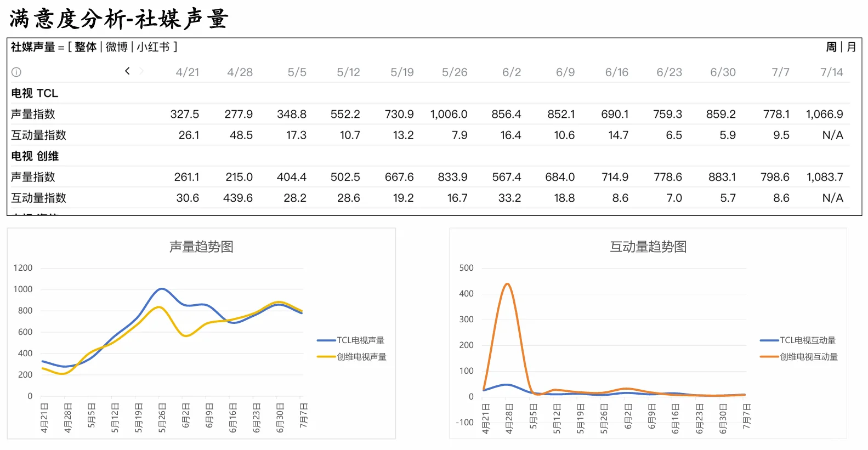Click TCL 声量指数 value 327.5
This screenshot has height=450, width=868.
click(x=185, y=115)
